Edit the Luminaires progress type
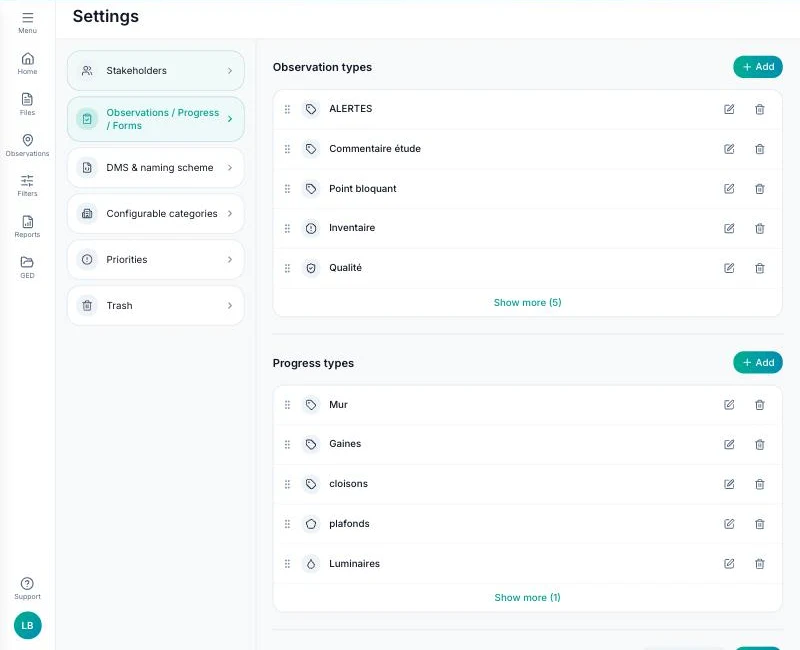 click(x=729, y=564)
